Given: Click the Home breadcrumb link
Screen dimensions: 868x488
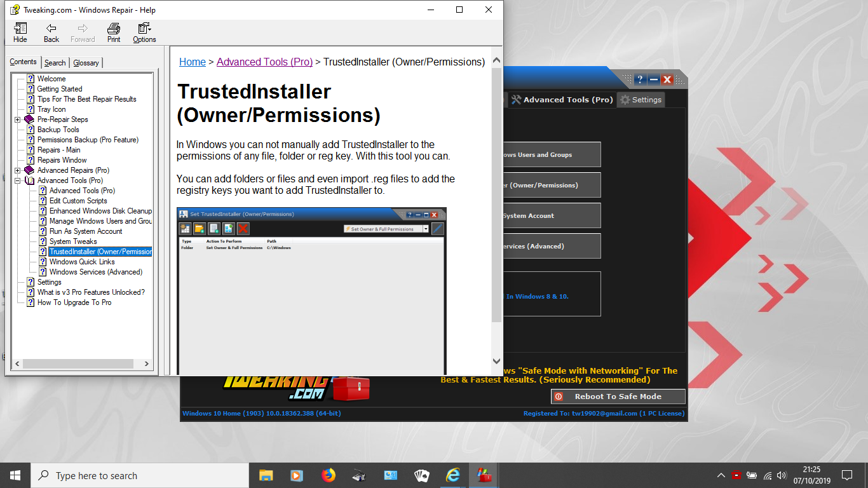Looking at the screenshot, I should coord(193,62).
